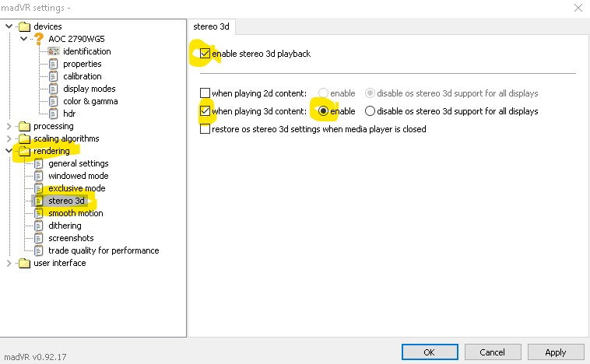Collapse the devices tree node
This screenshot has height=364, width=590.
point(9,26)
